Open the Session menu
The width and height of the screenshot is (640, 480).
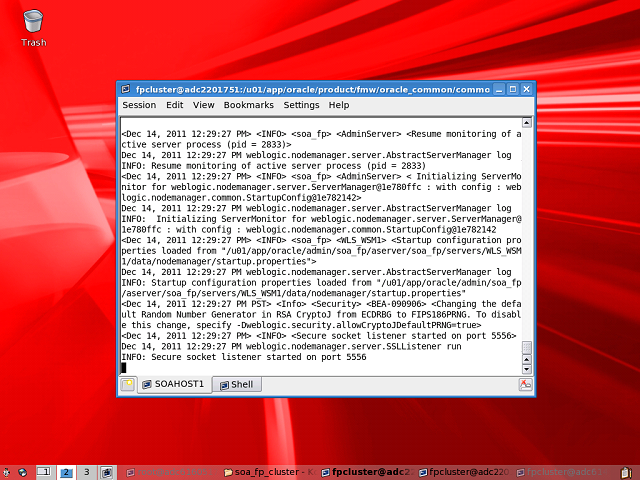point(139,105)
